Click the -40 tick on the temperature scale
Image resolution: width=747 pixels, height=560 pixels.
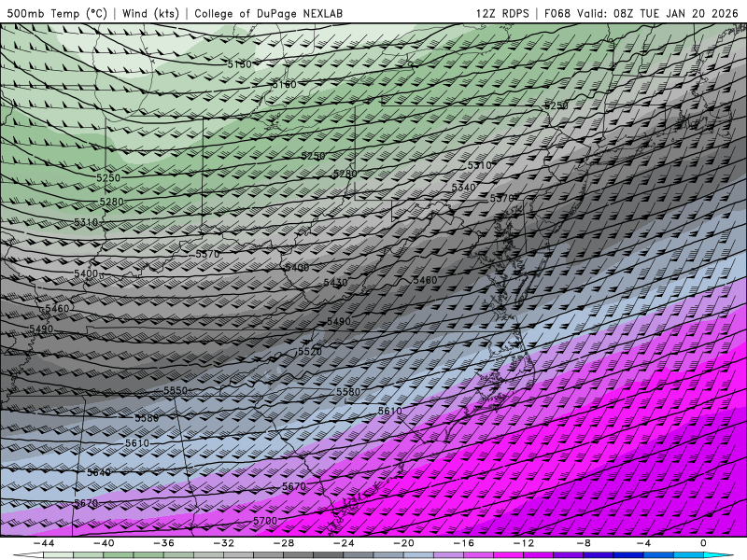click(104, 543)
